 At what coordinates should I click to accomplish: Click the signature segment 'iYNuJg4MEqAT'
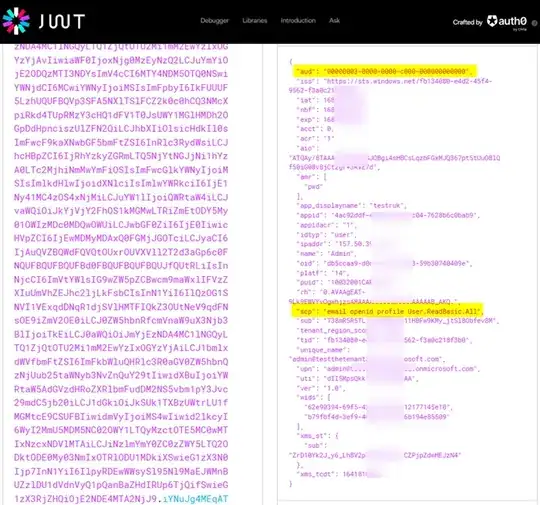click(195, 499)
